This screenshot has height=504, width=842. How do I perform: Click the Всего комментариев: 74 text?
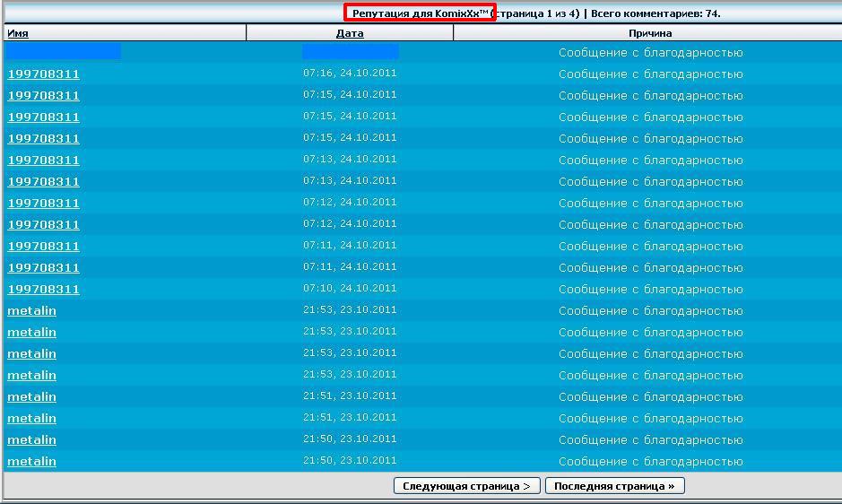pos(655,13)
